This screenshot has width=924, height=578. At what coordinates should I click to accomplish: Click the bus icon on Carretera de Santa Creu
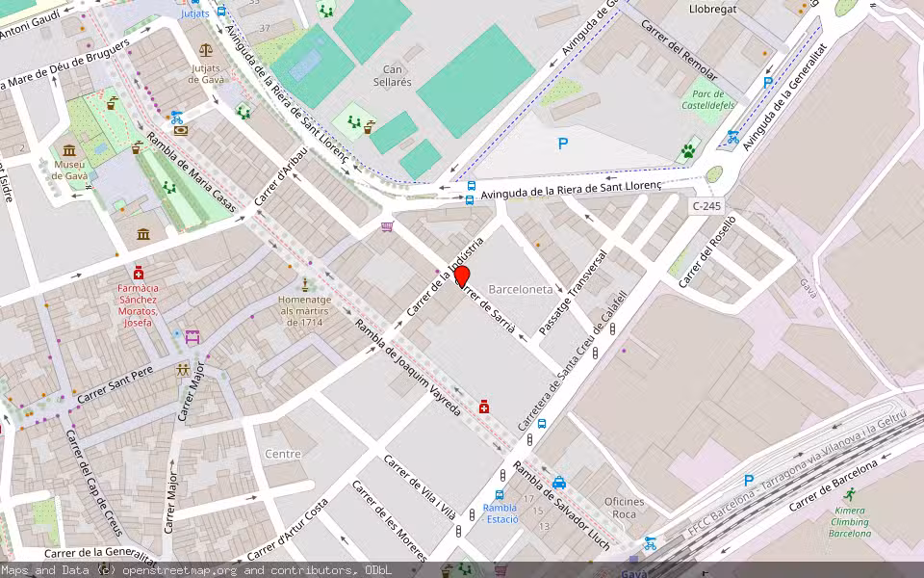[x=542, y=424]
